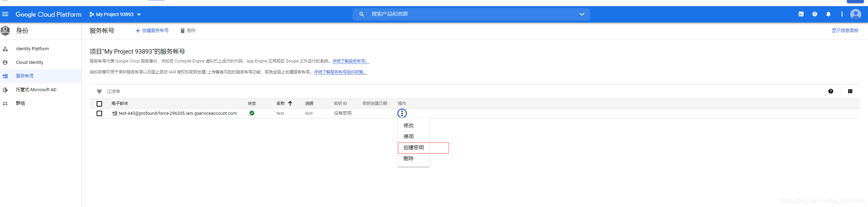Open Identity Platform in sidebar
The image size is (868, 207).
coord(32,49)
